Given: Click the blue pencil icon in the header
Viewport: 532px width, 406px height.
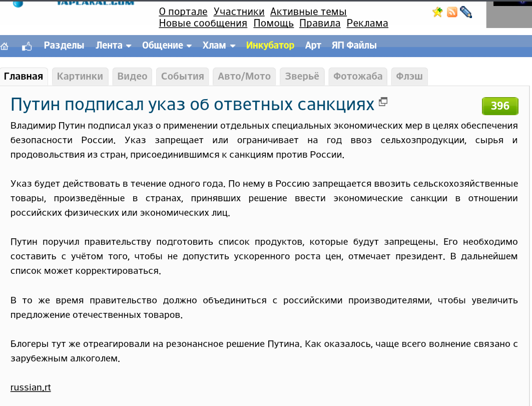Looking at the screenshot, I should tap(466, 12).
